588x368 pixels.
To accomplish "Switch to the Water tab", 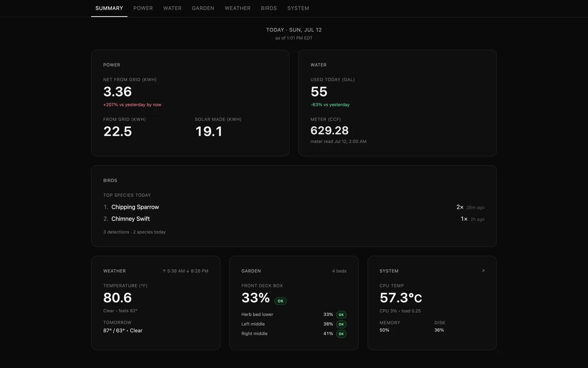I will tap(172, 8).
